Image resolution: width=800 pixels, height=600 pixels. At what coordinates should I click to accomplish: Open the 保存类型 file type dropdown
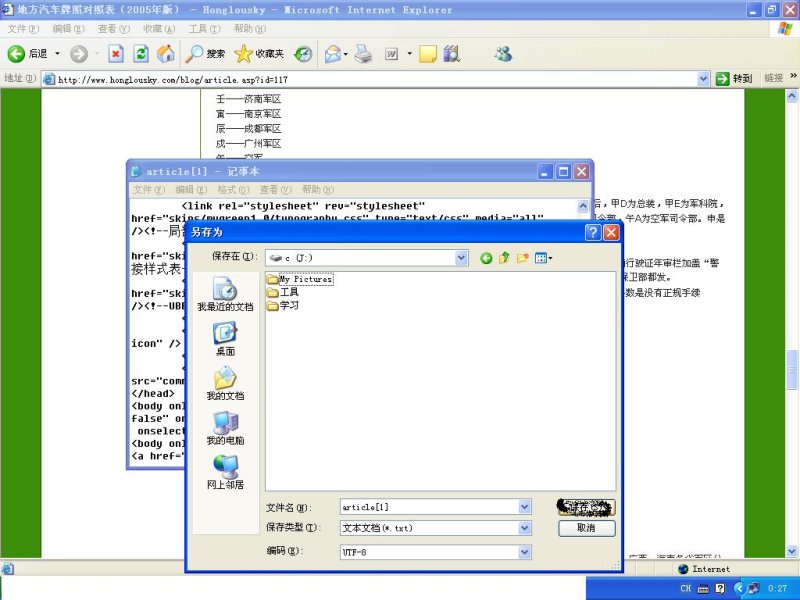pos(524,527)
